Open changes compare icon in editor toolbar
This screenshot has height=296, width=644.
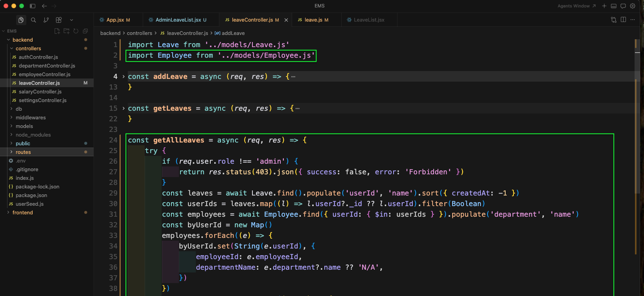[614, 20]
